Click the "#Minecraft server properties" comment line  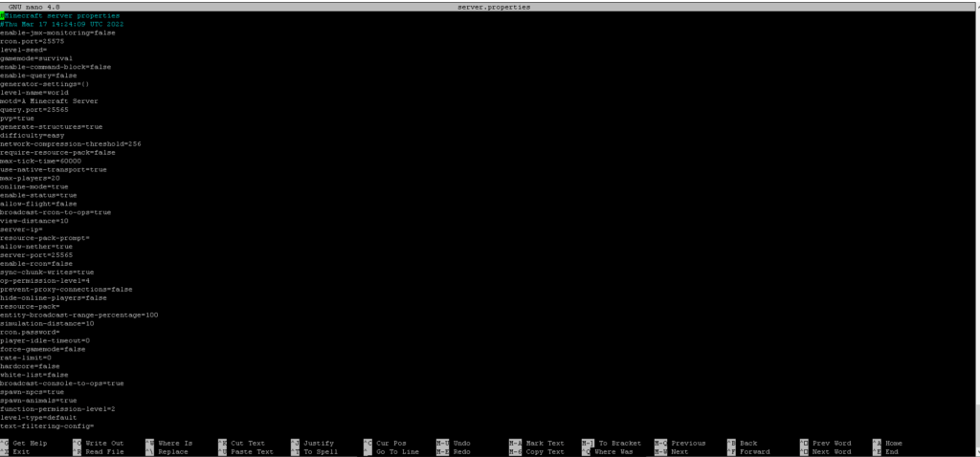click(x=60, y=15)
